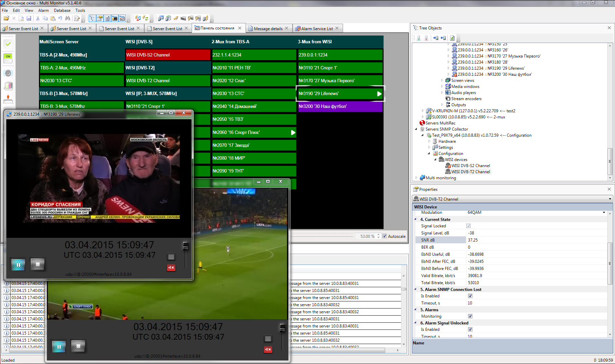Open the WISI DVB-T2 Channel properties dropdown

coord(610,199)
